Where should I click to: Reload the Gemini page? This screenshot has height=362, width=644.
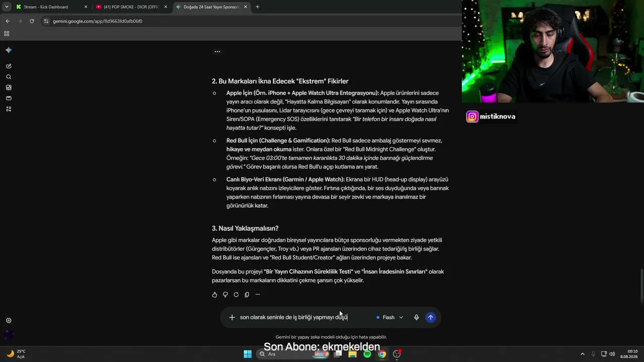click(x=32, y=21)
